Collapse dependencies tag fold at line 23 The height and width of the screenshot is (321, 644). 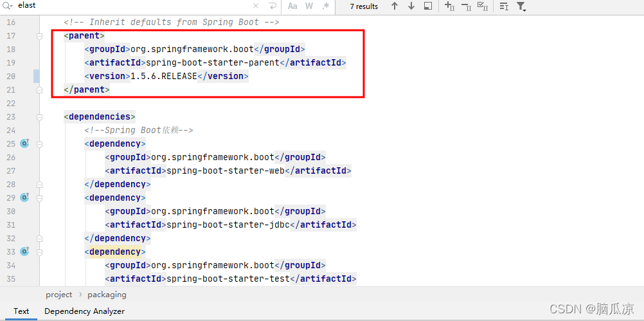(39, 117)
